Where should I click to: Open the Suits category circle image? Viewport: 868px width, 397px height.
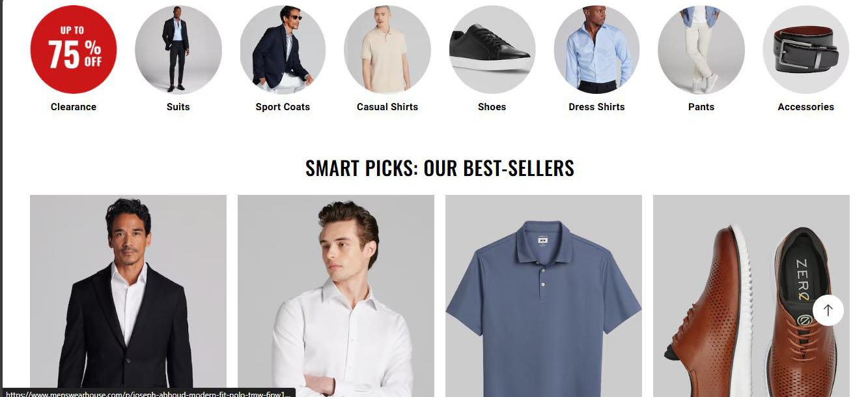(178, 50)
